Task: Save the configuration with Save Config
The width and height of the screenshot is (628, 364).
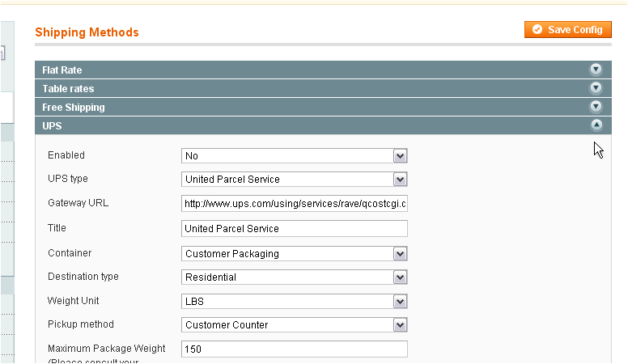Action: coord(568,30)
